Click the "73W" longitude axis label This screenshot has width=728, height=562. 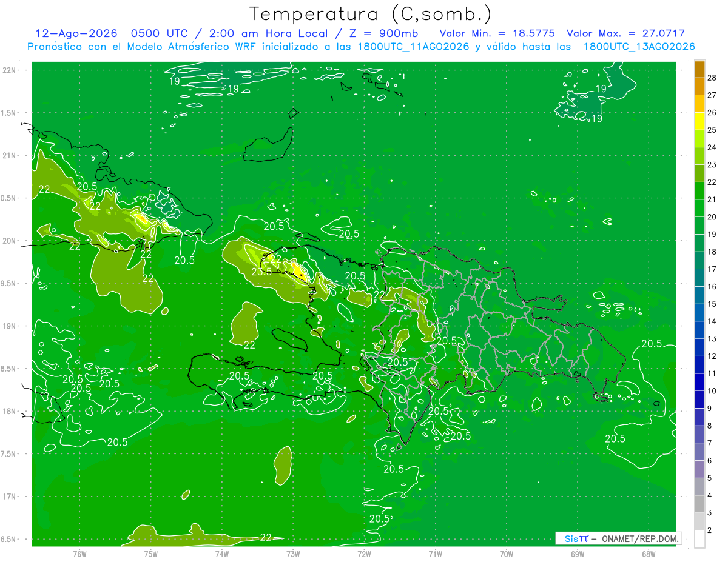pyautogui.click(x=293, y=554)
